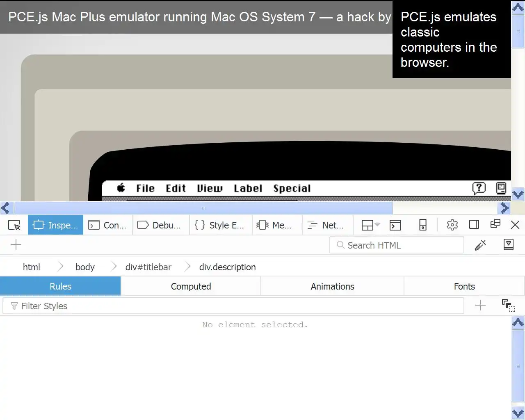The width and height of the screenshot is (525, 420).
Task: Open the emulated Mac File menu
Action: click(145, 188)
